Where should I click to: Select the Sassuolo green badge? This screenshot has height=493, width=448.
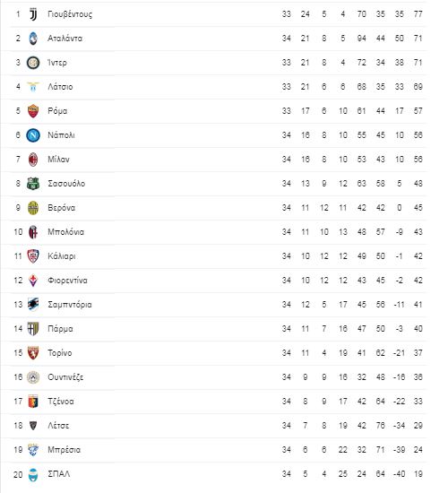coord(33,184)
